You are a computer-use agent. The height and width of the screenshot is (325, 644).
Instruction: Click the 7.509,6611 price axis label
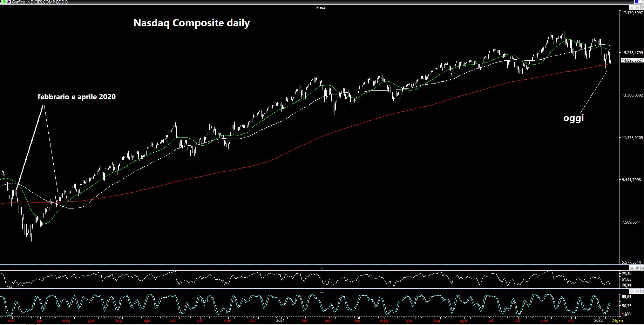pyautogui.click(x=631, y=222)
